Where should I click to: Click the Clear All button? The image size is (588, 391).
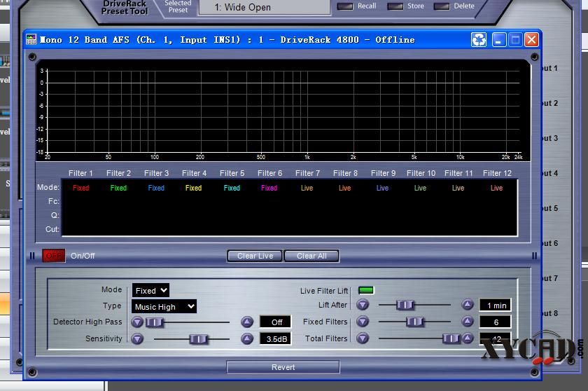[x=311, y=256]
